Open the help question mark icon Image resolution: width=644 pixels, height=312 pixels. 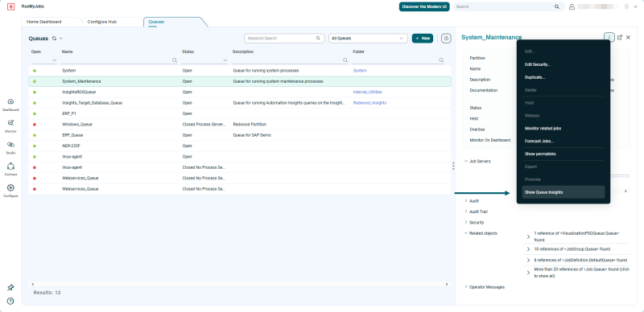(10, 301)
